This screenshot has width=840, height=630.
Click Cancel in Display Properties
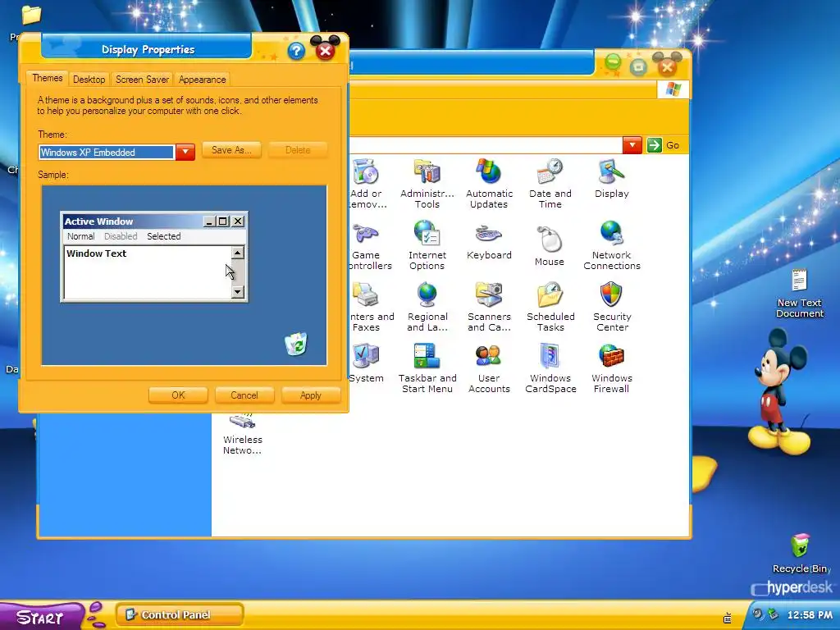(244, 395)
